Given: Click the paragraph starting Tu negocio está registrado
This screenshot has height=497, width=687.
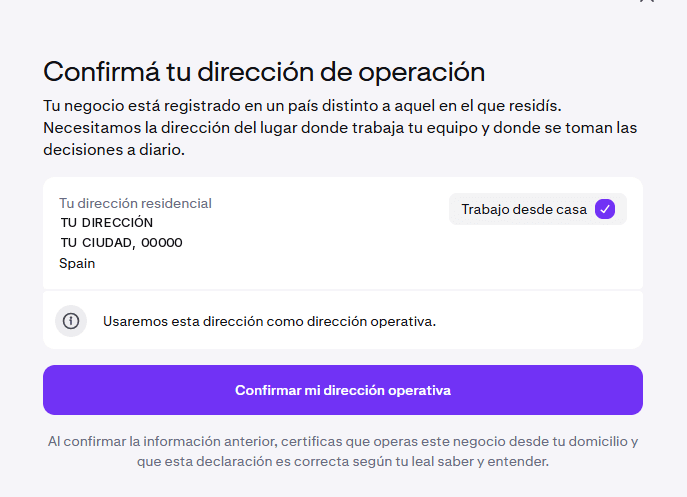Looking at the screenshot, I should pos(340,128).
